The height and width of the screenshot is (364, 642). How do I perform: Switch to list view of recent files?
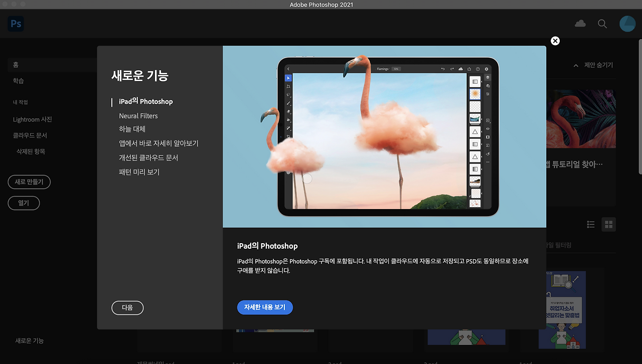tap(591, 224)
